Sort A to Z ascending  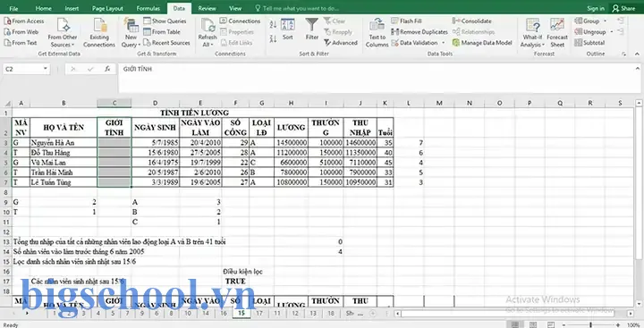point(273,25)
